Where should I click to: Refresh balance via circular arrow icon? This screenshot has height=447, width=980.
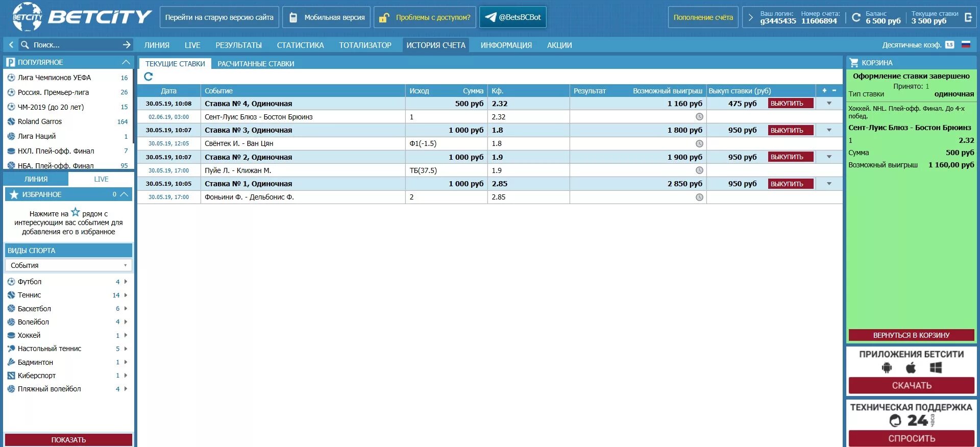(856, 17)
